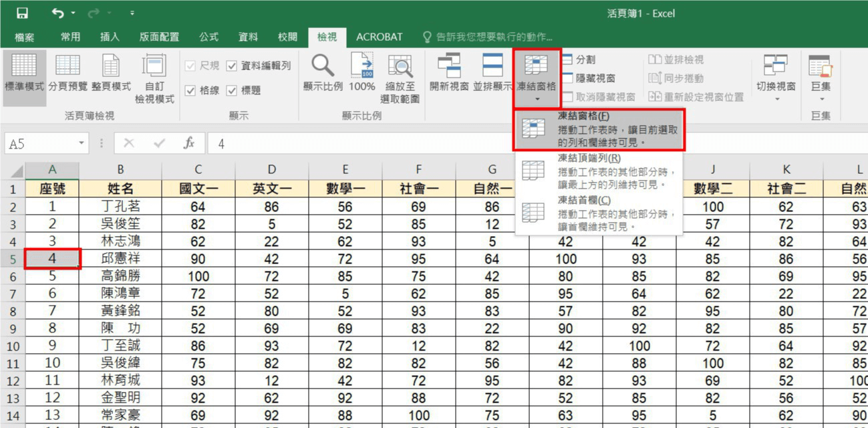This screenshot has width=868, height=428.
Task: Click the formula bar showing 4
Action: click(x=537, y=143)
